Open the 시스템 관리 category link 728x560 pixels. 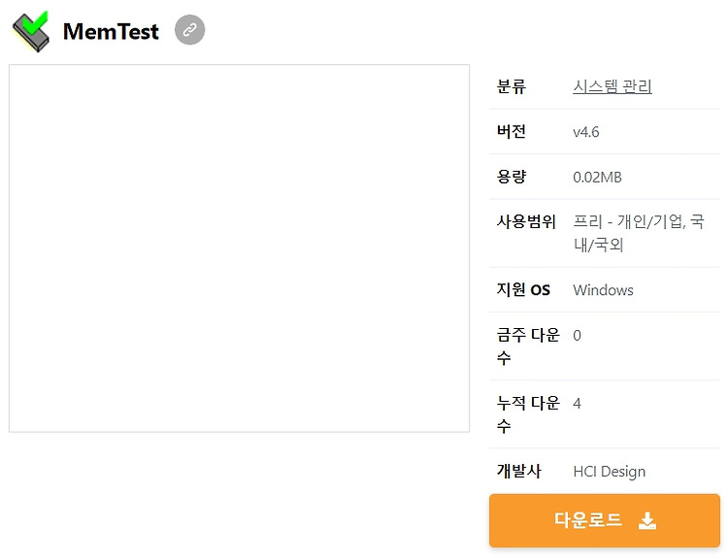point(612,86)
